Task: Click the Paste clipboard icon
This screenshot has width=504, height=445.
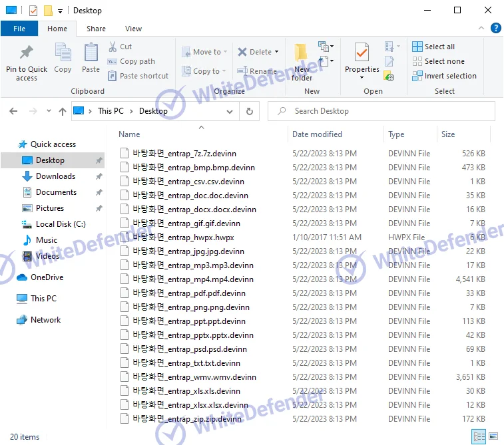Action: click(91, 54)
